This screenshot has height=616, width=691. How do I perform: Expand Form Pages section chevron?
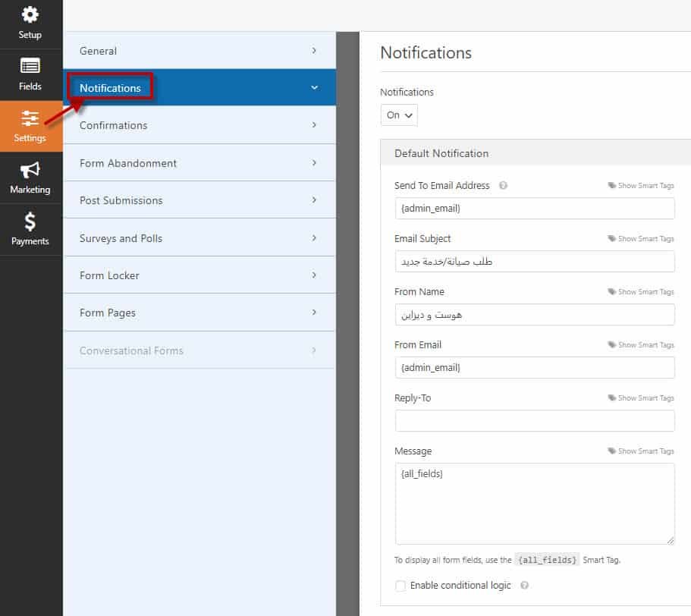(x=314, y=313)
